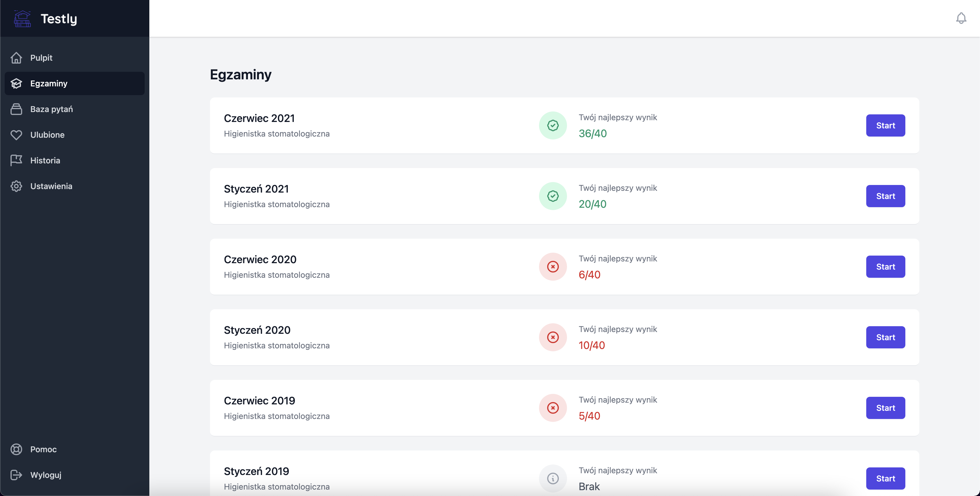The height and width of the screenshot is (496, 980).
Task: Open Ustawienia in the sidebar
Action: [x=75, y=186]
